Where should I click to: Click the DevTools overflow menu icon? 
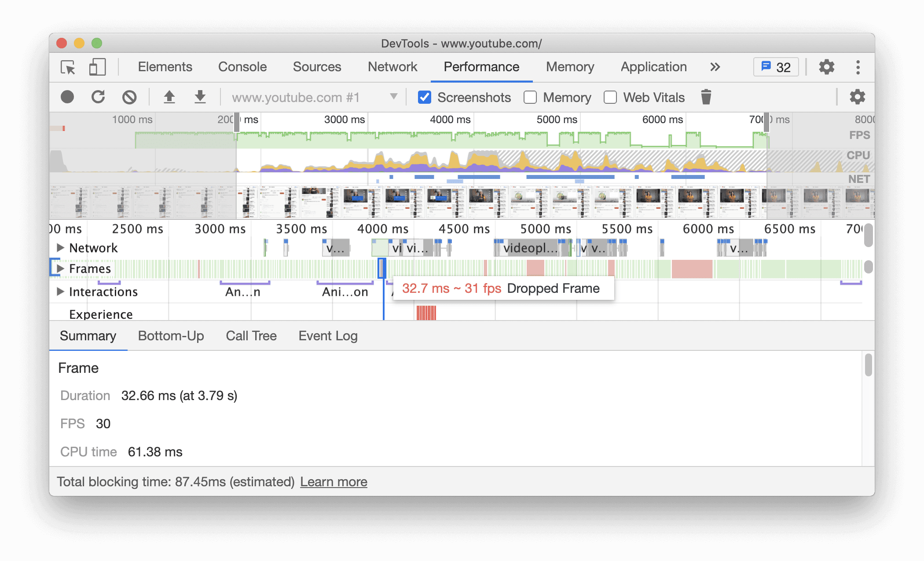point(856,66)
